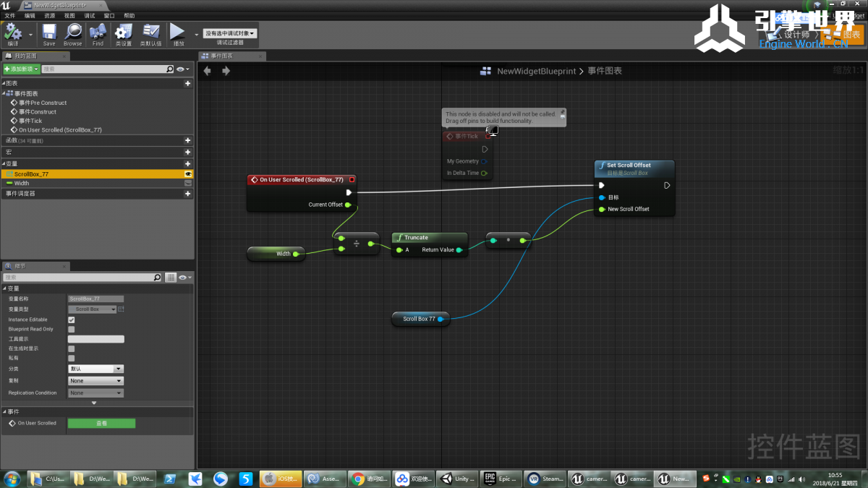Screen dimensions: 868x488
Task: Expand the advanced options arrow in 细节
Action: point(94,403)
